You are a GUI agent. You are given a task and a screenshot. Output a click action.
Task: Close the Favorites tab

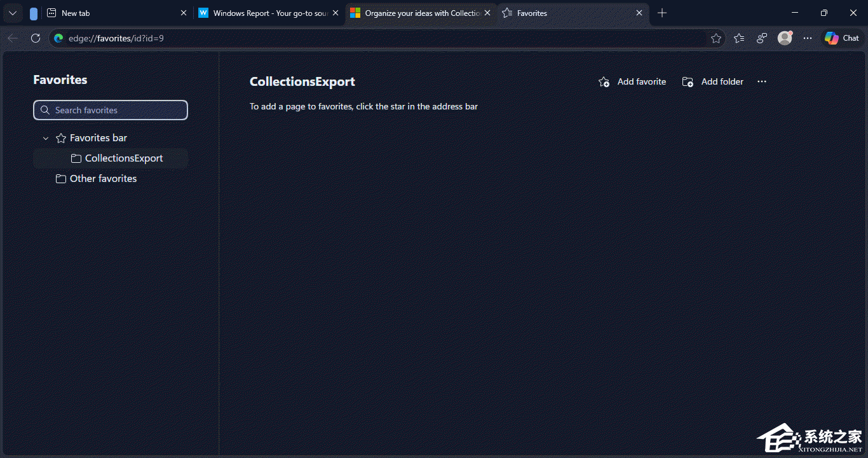[x=639, y=13]
